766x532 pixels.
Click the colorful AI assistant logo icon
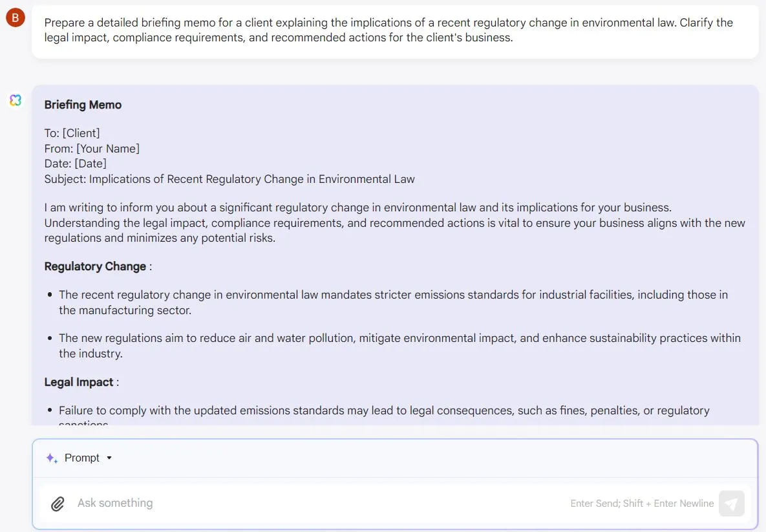tap(16, 100)
